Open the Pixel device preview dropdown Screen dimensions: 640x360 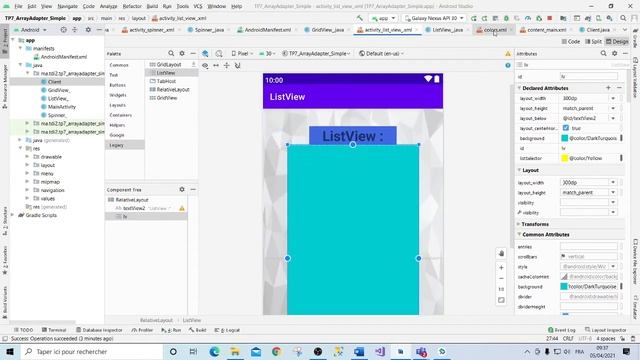(242, 53)
